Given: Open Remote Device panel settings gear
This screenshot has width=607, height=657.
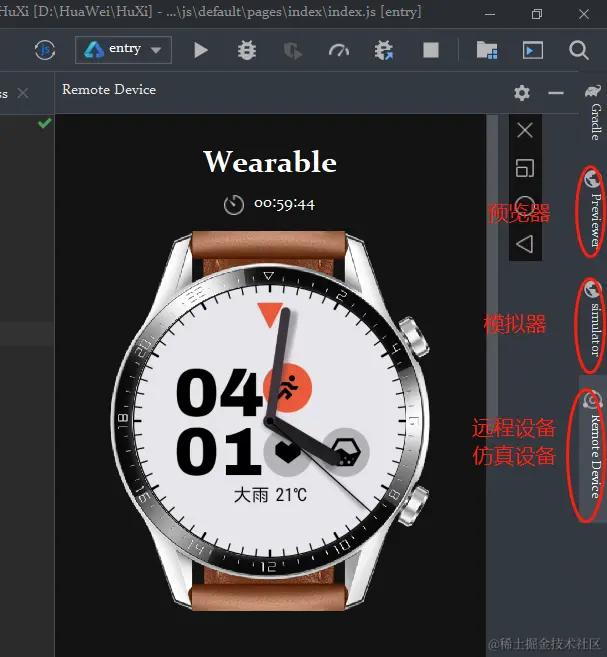Looking at the screenshot, I should pyautogui.click(x=522, y=93).
